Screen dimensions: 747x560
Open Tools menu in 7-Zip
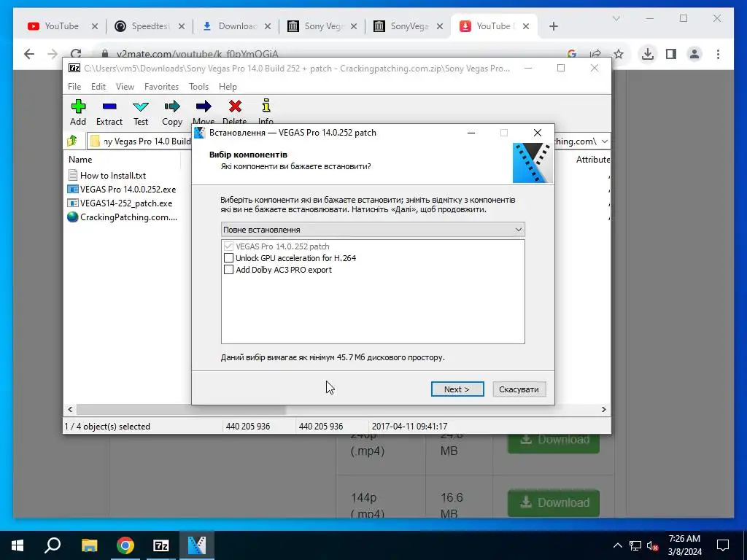pos(198,86)
